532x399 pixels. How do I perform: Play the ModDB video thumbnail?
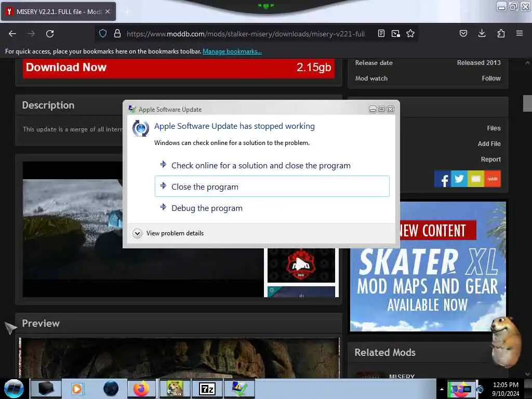pyautogui.click(x=301, y=265)
